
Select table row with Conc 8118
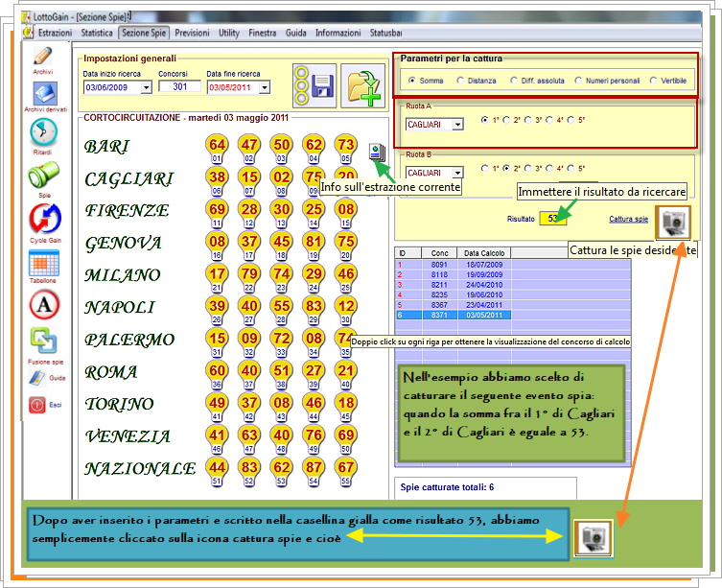tap(513, 274)
